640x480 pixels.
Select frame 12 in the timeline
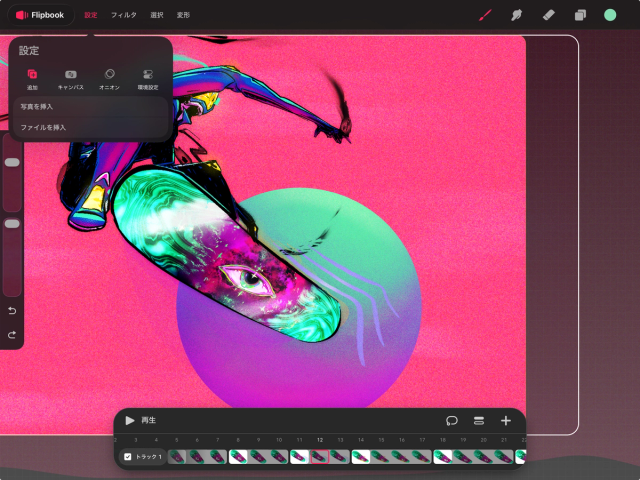pos(320,456)
